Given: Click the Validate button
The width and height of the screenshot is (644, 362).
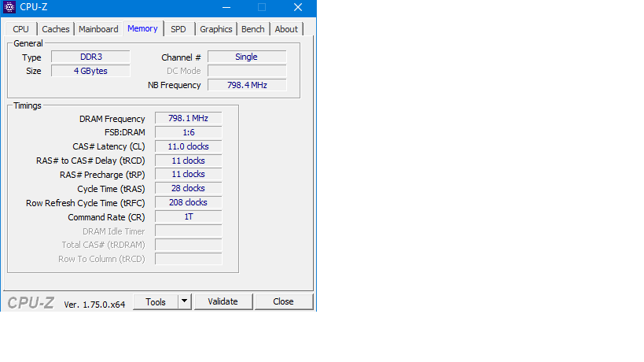Looking at the screenshot, I should tap(223, 301).
